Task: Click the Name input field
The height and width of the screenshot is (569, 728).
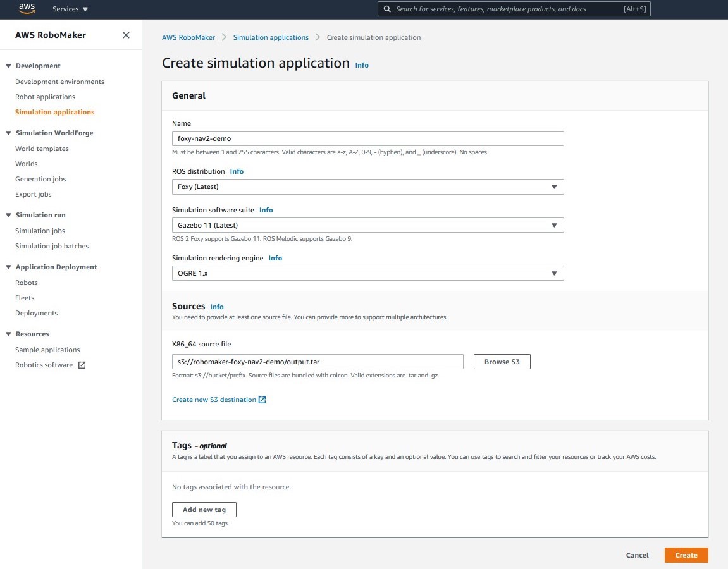Action: [x=367, y=138]
